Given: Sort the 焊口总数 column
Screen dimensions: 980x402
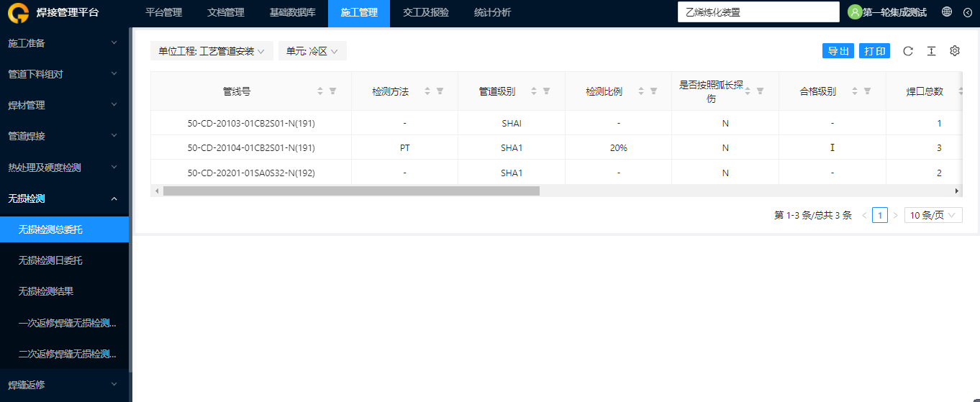Looking at the screenshot, I should tap(961, 91).
